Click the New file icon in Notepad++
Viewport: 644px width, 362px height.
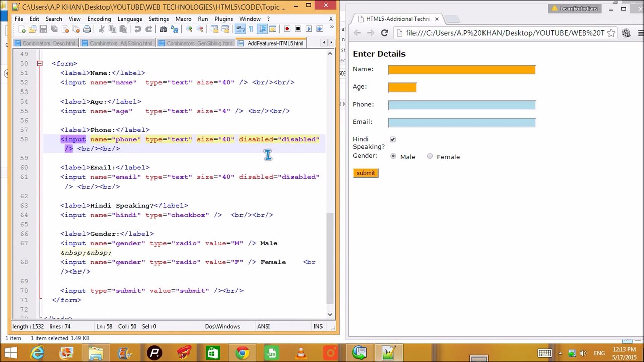coord(22,29)
